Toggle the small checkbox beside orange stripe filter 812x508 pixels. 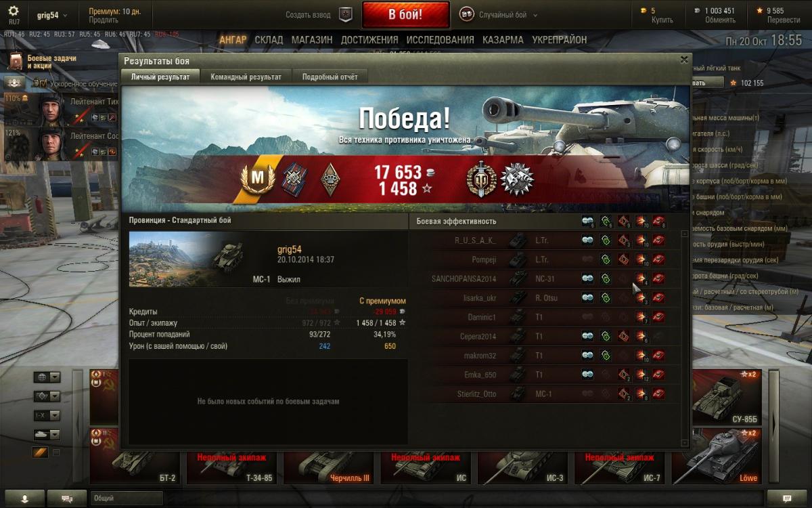[56, 452]
